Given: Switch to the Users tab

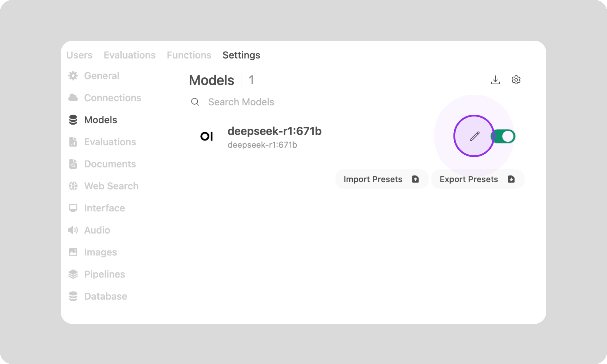Looking at the screenshot, I should 80,55.
